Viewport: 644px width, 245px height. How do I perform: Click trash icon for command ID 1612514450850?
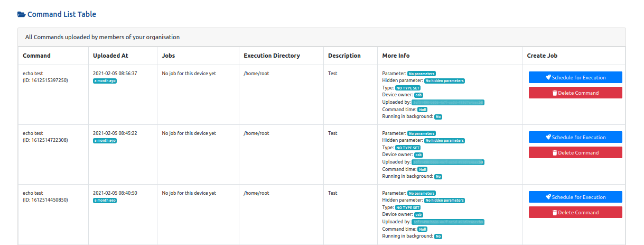tap(555, 213)
